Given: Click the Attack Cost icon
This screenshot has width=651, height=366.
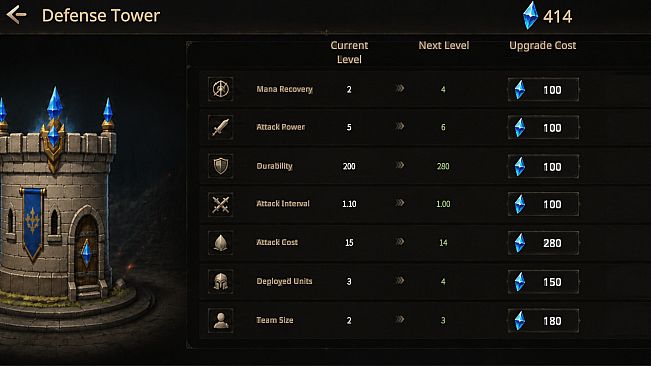Looking at the screenshot, I should 220,243.
